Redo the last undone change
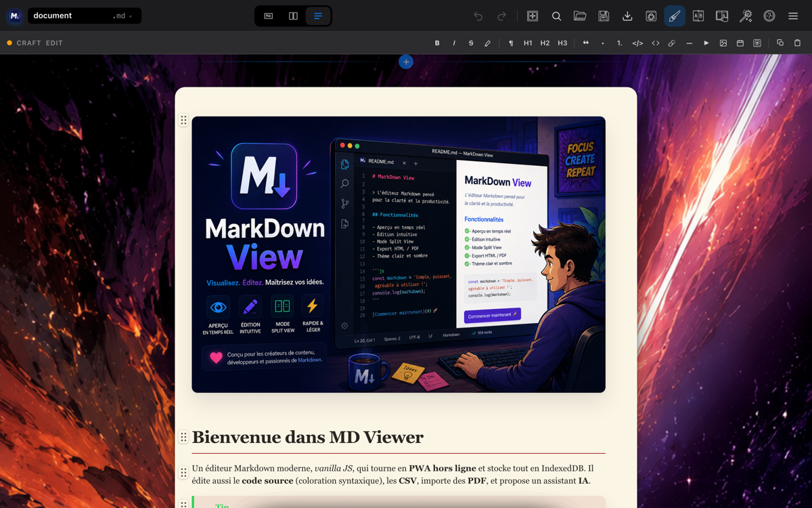Screen dimensions: 812x508 [501, 16]
